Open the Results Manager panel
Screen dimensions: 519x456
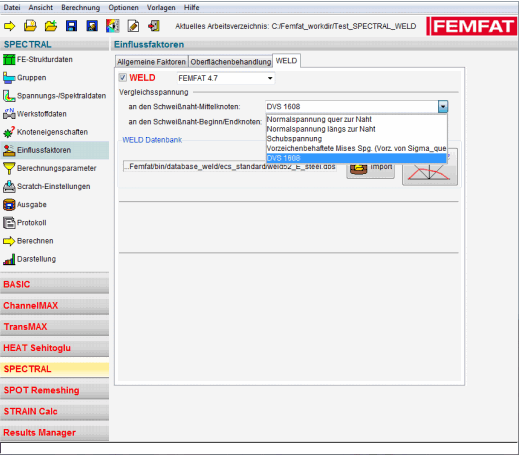pyautogui.click(x=55, y=433)
